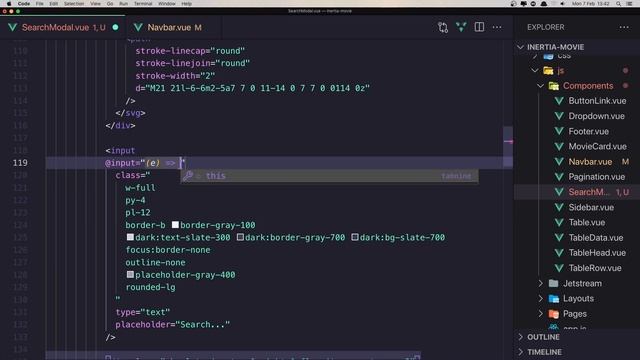Click the Components folder icon

click(x=553, y=86)
